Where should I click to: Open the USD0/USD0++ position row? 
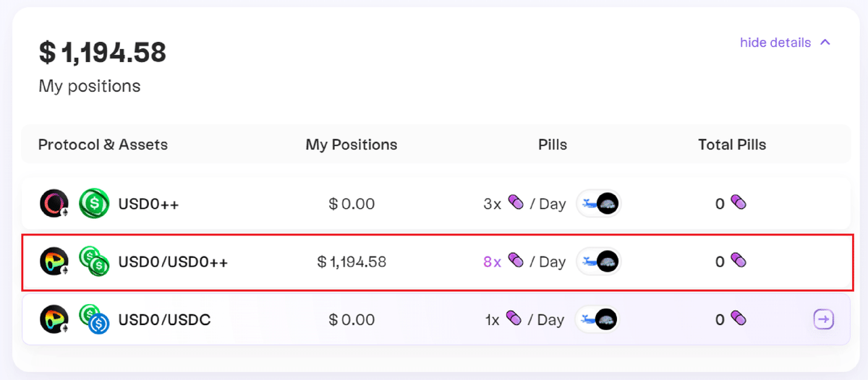pyautogui.click(x=436, y=262)
